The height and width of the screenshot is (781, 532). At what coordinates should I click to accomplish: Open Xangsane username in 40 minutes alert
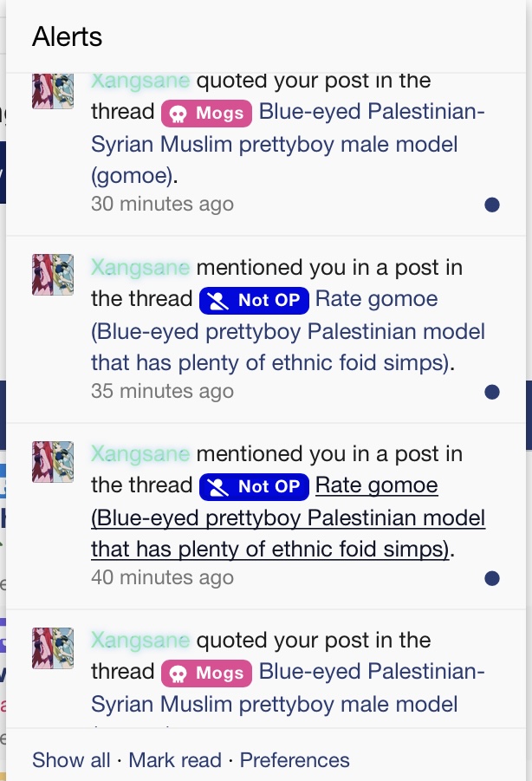140,453
